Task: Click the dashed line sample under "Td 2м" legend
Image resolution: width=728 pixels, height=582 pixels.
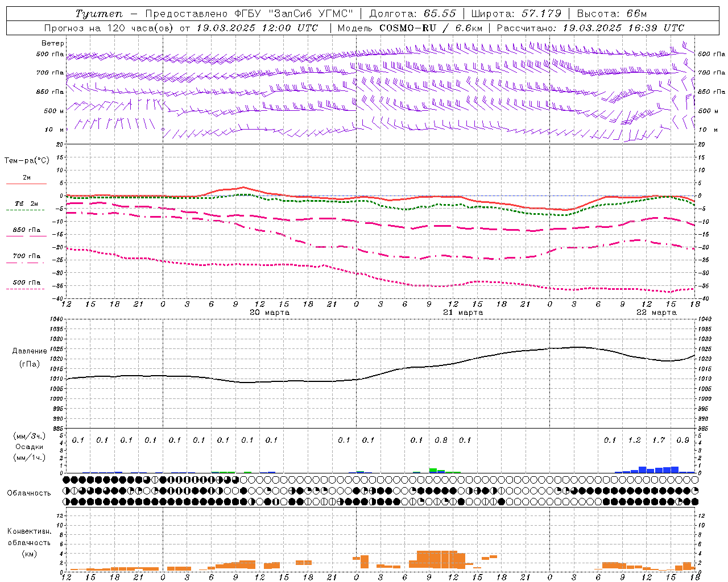Action: pos(25,210)
